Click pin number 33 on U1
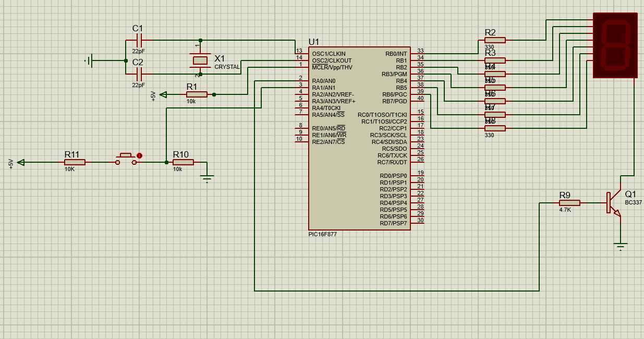Viewport: 644px width, 339px height. [x=420, y=51]
